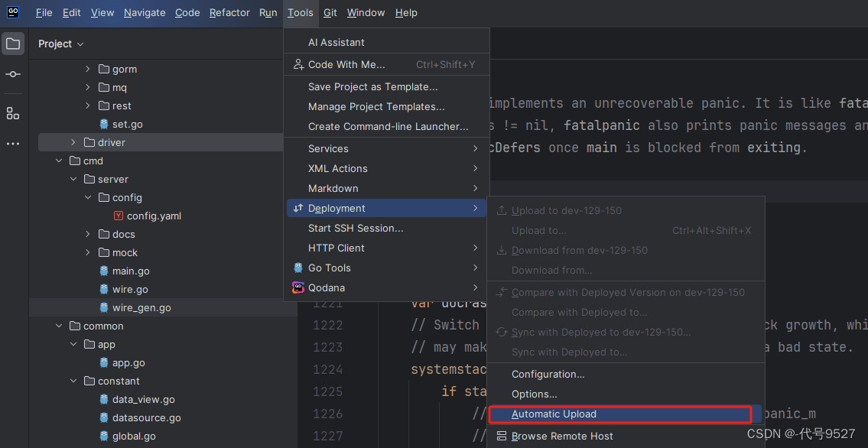
Task: Open the Git menu
Action: coord(330,13)
